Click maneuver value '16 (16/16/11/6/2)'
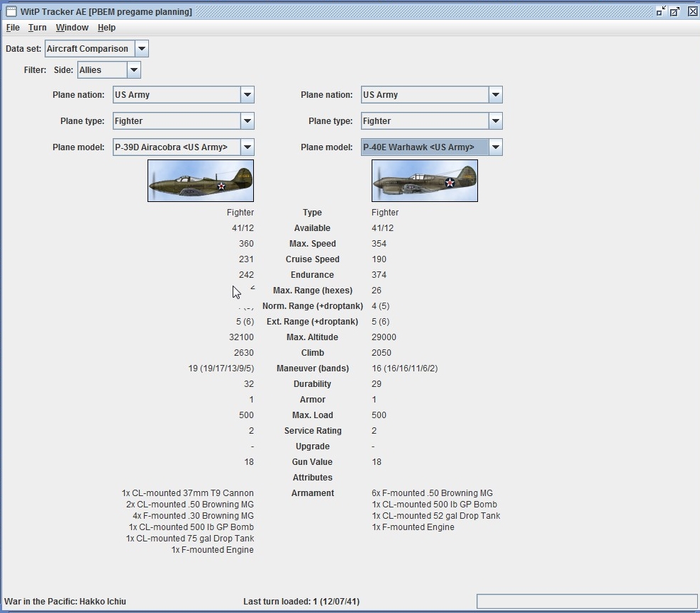This screenshot has height=613, width=700. click(x=404, y=369)
